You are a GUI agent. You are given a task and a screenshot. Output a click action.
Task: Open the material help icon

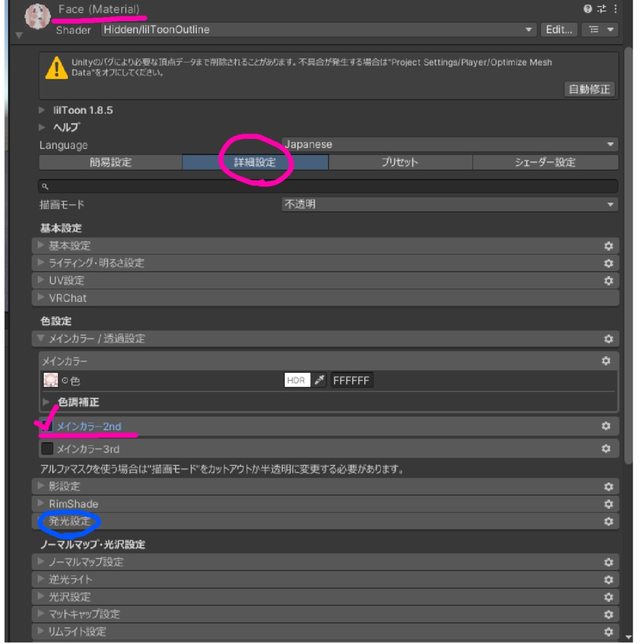pyautogui.click(x=587, y=9)
